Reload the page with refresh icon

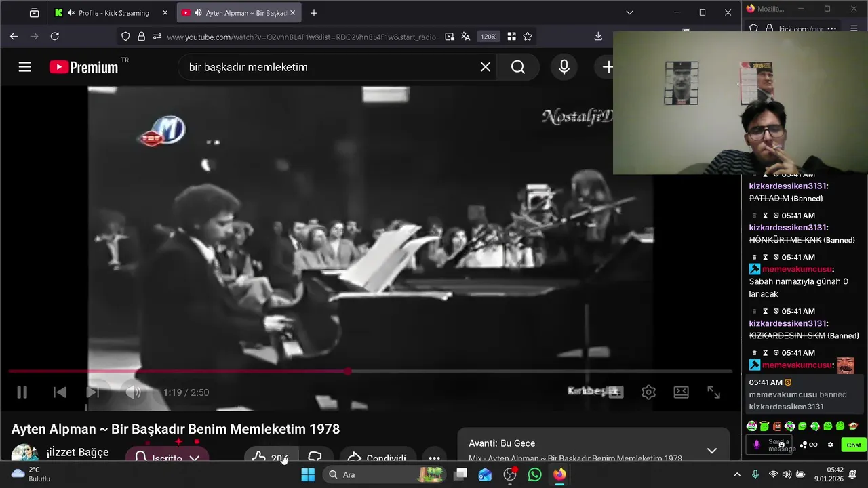coord(55,37)
